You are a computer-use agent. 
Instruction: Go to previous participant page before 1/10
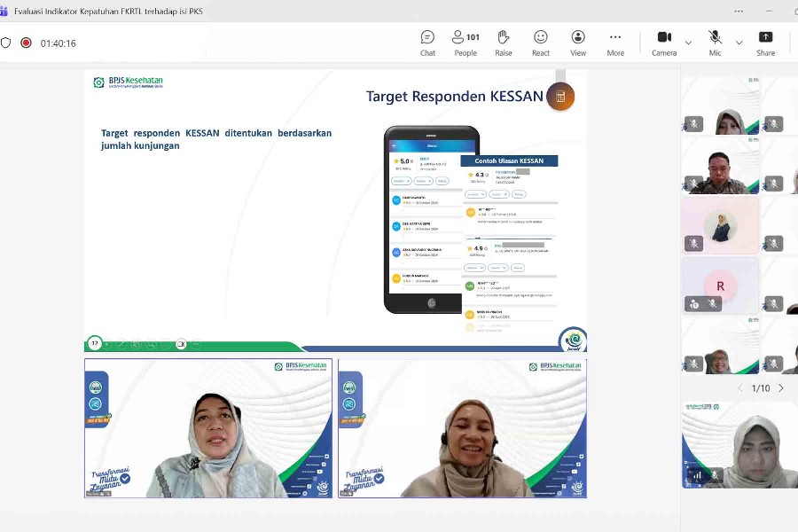740,388
